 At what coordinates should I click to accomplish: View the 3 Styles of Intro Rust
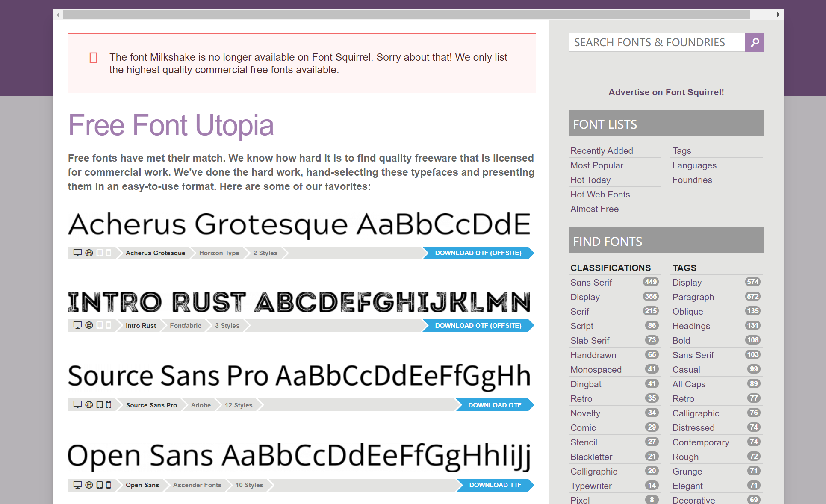[227, 326]
